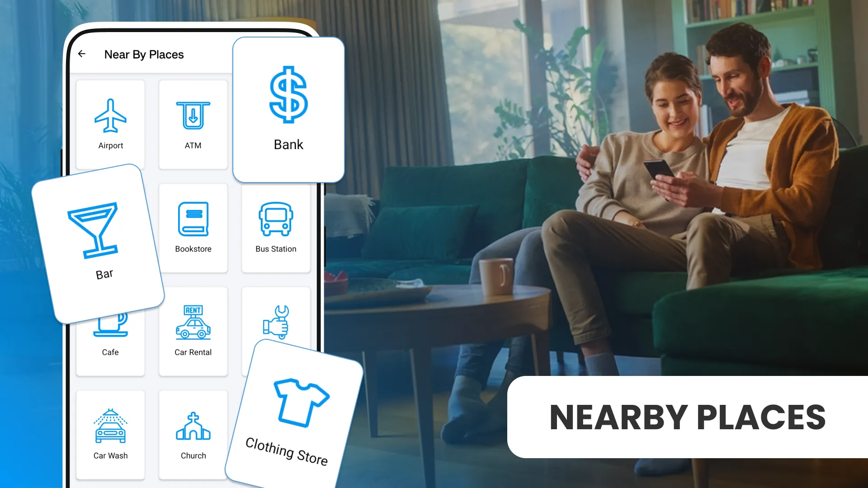
Task: Navigate back using the arrow button
Action: coord(82,54)
